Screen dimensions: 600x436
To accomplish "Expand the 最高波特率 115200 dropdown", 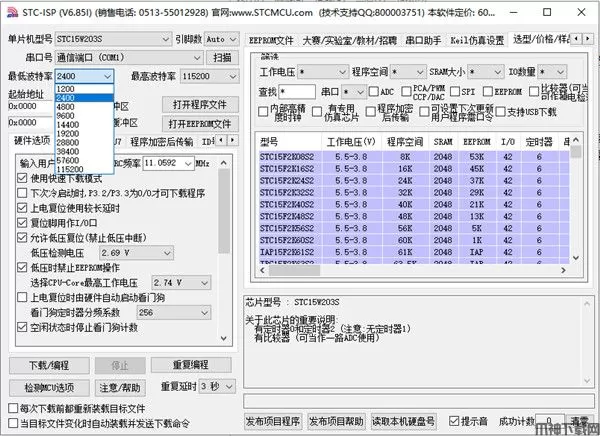I will [x=209, y=76].
